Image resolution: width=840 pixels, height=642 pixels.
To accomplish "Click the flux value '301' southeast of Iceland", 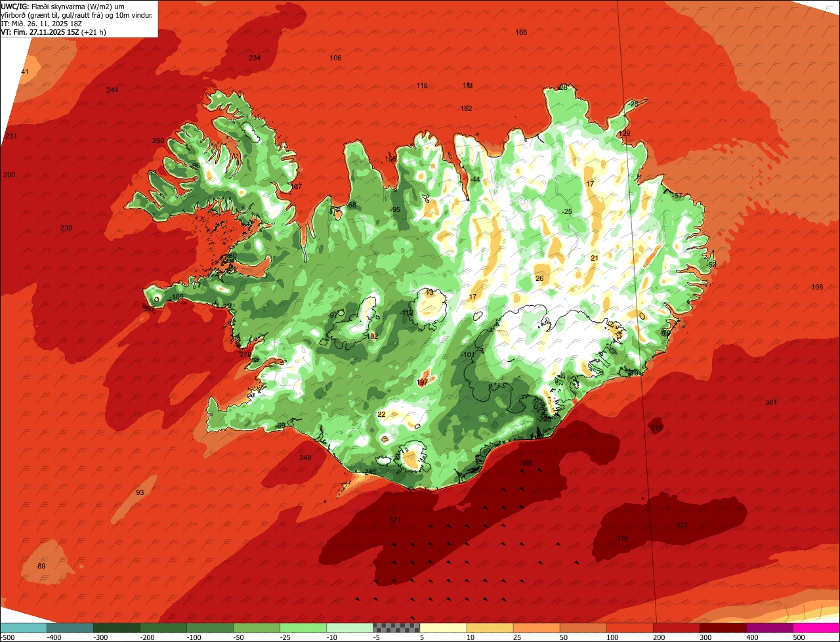I will click(x=771, y=402).
